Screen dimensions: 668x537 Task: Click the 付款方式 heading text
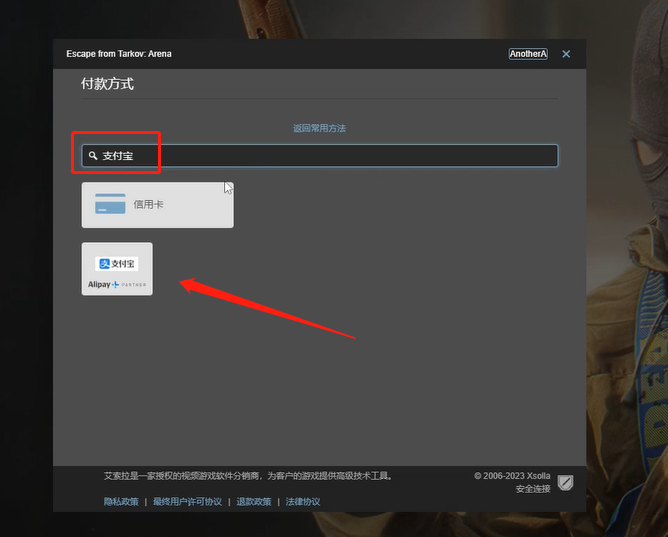point(107,84)
